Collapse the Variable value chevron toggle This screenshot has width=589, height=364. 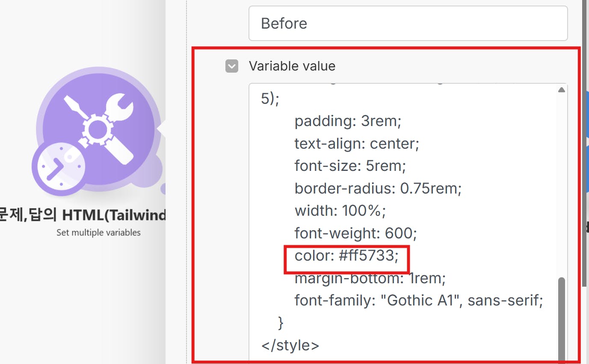tap(231, 66)
